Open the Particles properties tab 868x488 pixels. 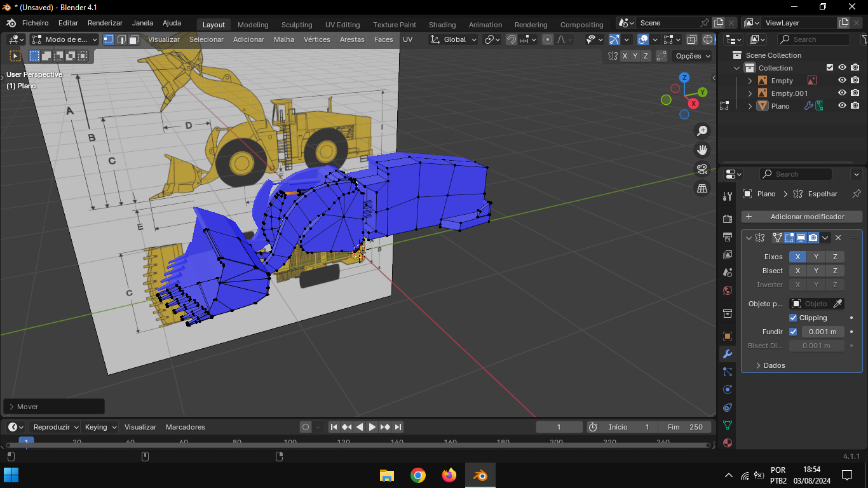tap(728, 372)
